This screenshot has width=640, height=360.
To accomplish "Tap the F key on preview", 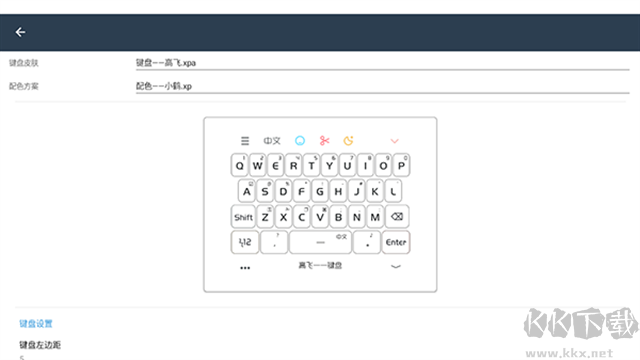I will coord(302,191).
